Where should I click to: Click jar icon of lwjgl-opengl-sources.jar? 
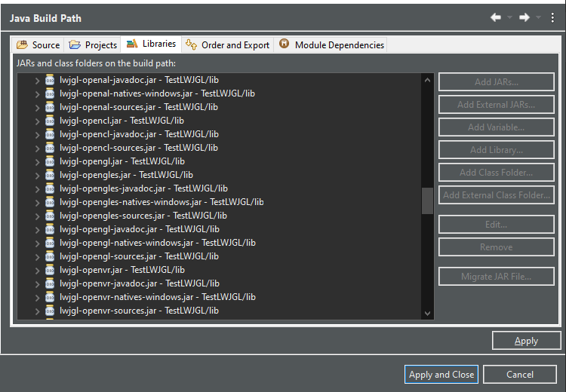(x=50, y=256)
